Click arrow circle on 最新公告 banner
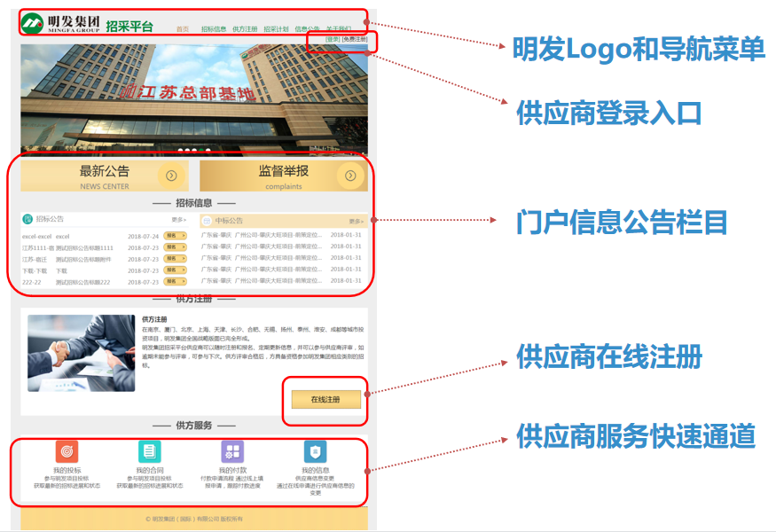This screenshot has width=776, height=532. (x=171, y=176)
